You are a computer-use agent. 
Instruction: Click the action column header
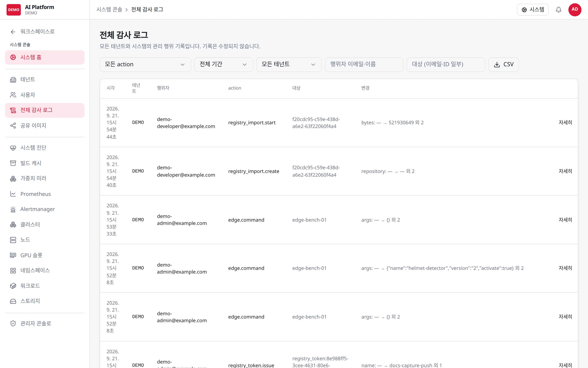coord(234,88)
